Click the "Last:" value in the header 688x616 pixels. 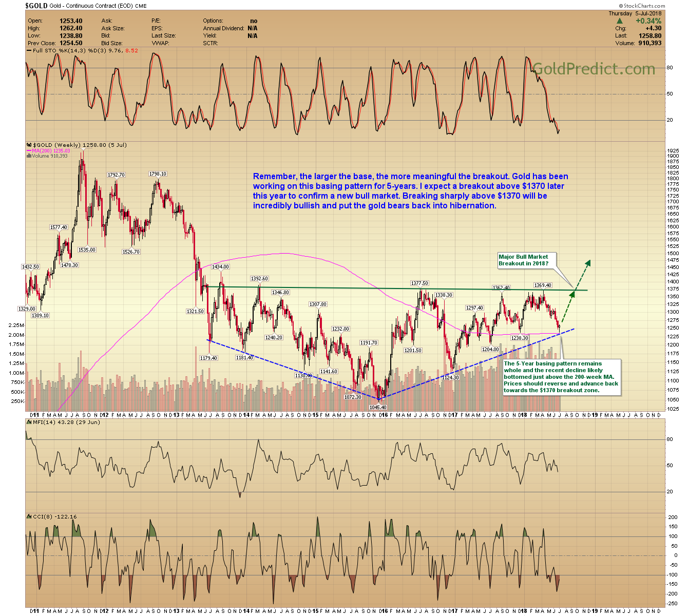tap(651, 36)
